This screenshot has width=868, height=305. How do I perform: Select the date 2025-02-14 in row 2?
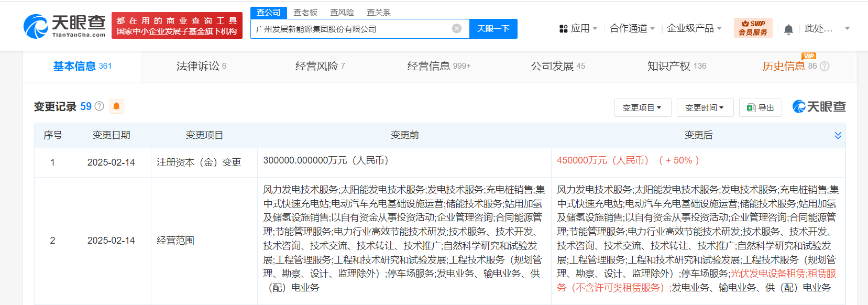[111, 241]
